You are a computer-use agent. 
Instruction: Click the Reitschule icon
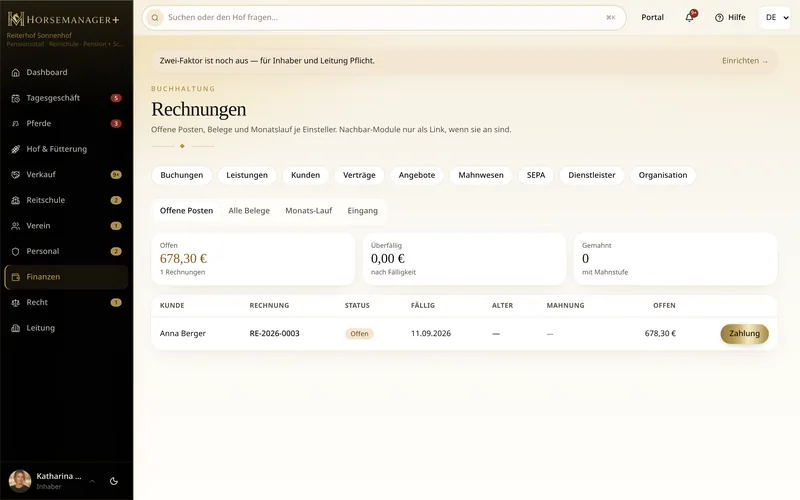[16, 200]
